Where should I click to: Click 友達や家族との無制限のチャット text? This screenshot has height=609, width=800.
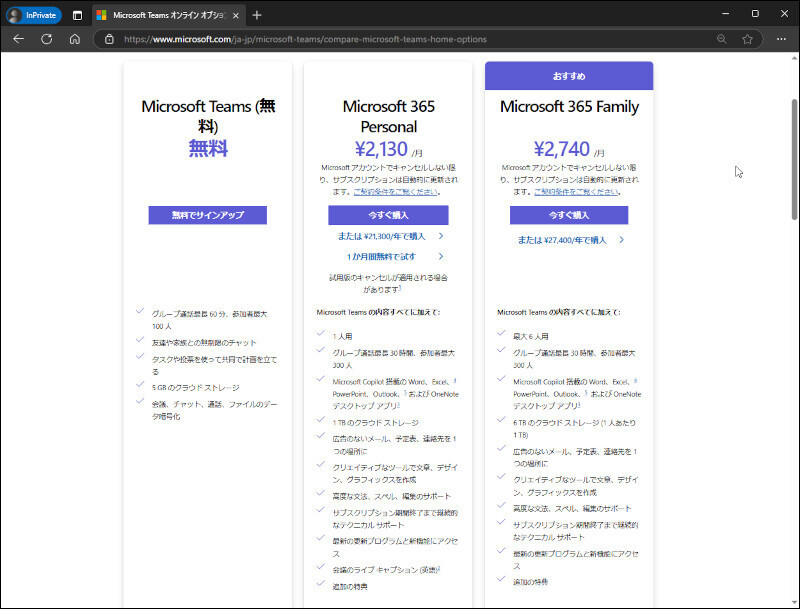point(204,343)
